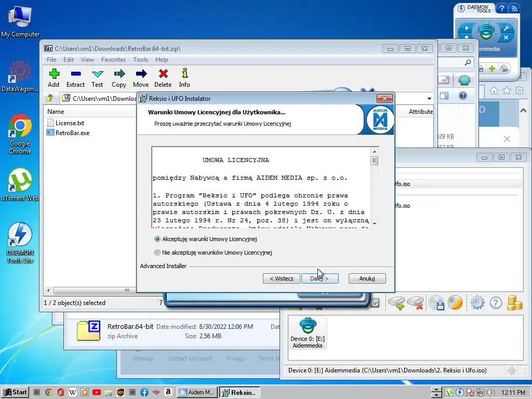Open the Favorites menu in 7-Zip
Viewport: 532px width, 399px height.
tap(113, 60)
